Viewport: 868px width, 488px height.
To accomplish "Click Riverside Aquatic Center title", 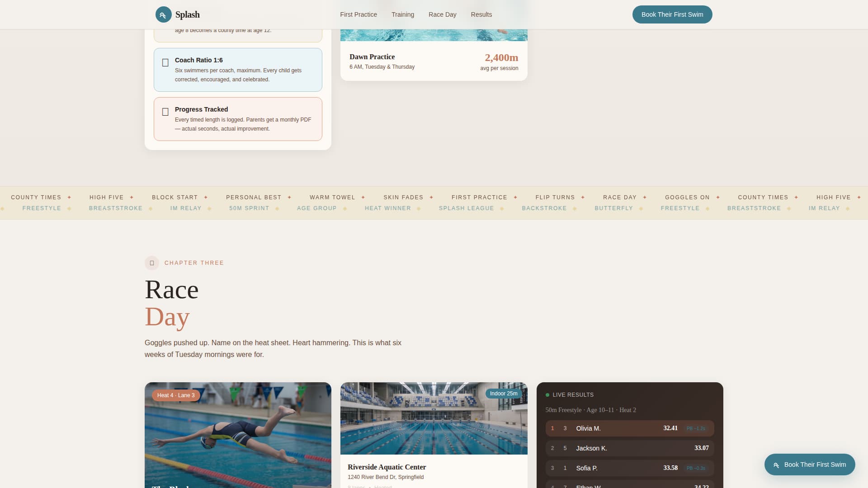I will coord(387,467).
